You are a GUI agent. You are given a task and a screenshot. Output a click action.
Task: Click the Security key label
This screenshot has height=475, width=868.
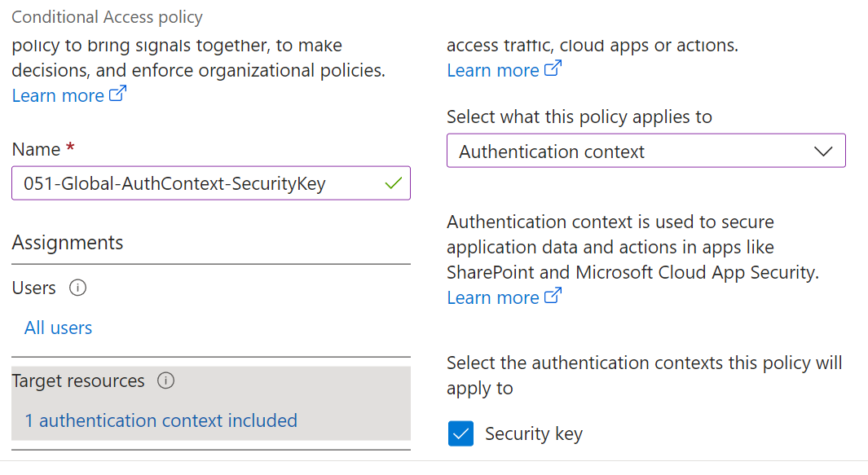(534, 434)
